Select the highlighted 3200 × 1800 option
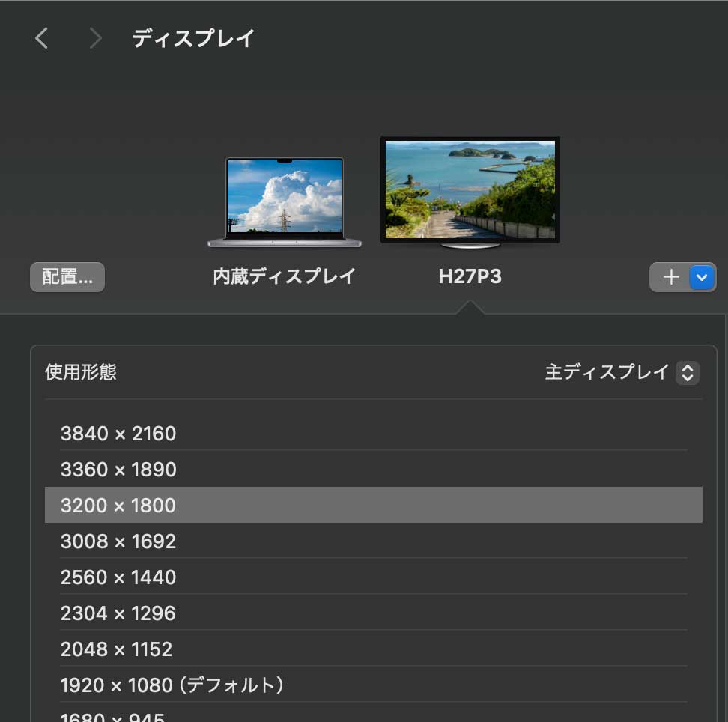The image size is (728, 722). [x=118, y=506]
